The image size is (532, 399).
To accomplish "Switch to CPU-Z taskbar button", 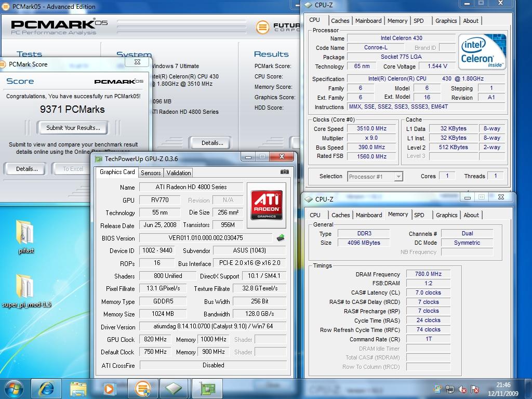I will click(174, 389).
